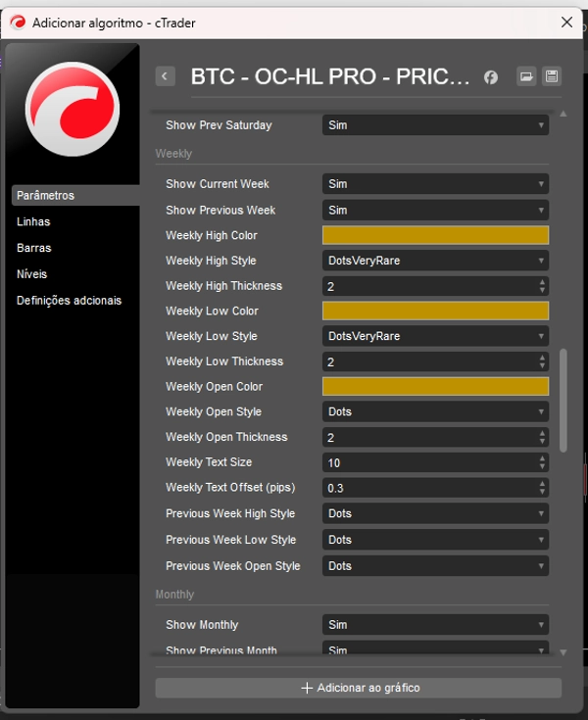Close the Adicionar algoritmo dialog
Viewport: 588px width, 720px height.
(x=566, y=22)
